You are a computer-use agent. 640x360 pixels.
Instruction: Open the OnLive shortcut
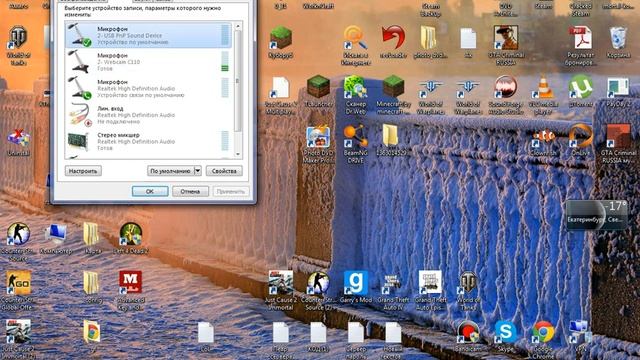580,140
